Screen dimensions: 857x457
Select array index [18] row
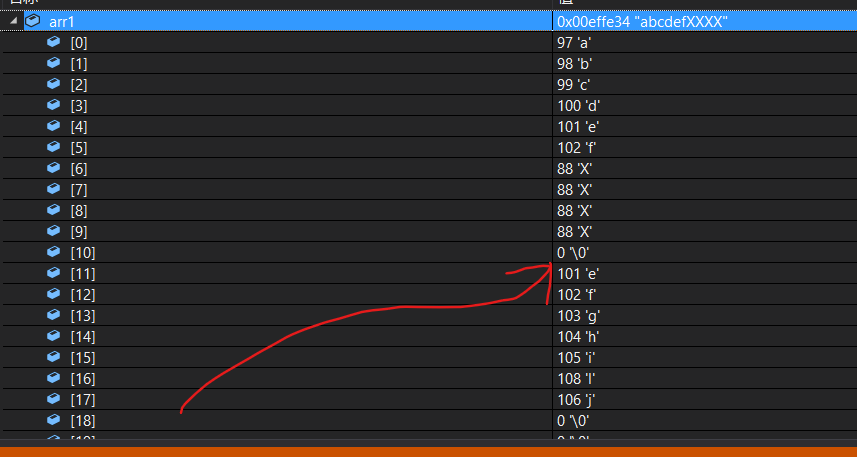click(x=428, y=420)
